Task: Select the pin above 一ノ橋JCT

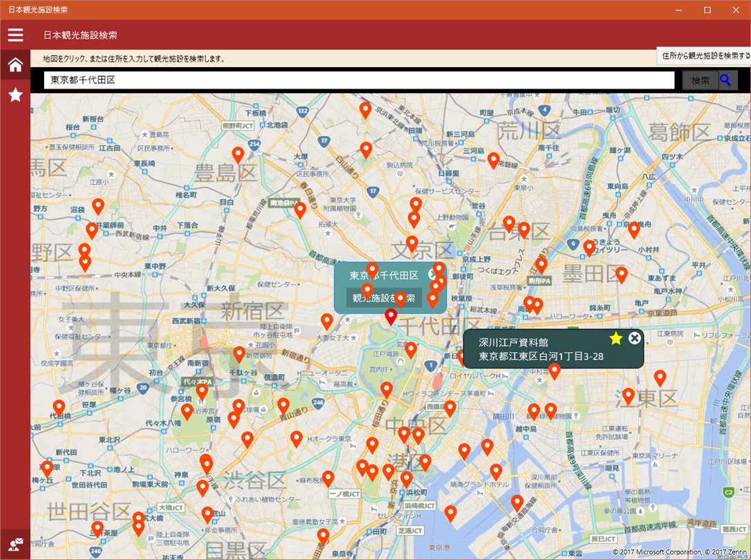Action: 328,478
